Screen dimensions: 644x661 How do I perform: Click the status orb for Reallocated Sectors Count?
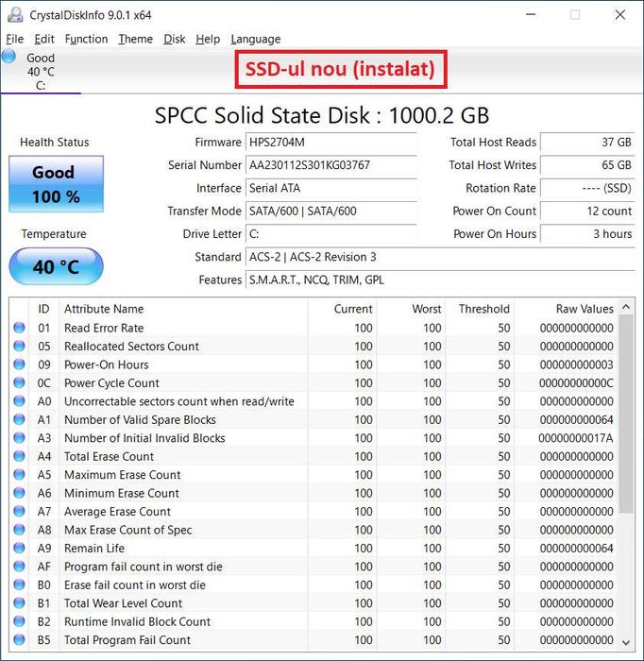pyautogui.click(x=19, y=347)
